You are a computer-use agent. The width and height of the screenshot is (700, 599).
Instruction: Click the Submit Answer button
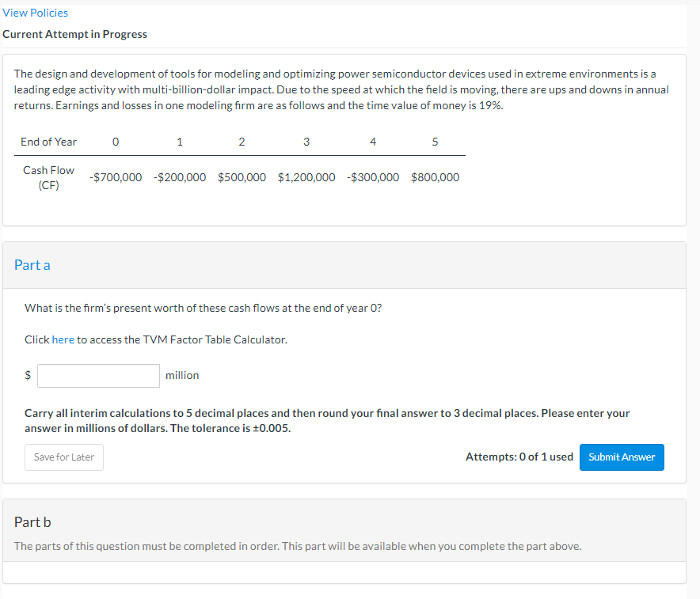(x=622, y=457)
